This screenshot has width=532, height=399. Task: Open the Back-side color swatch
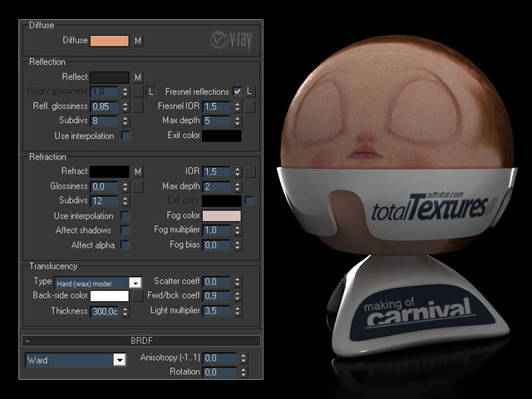110,296
